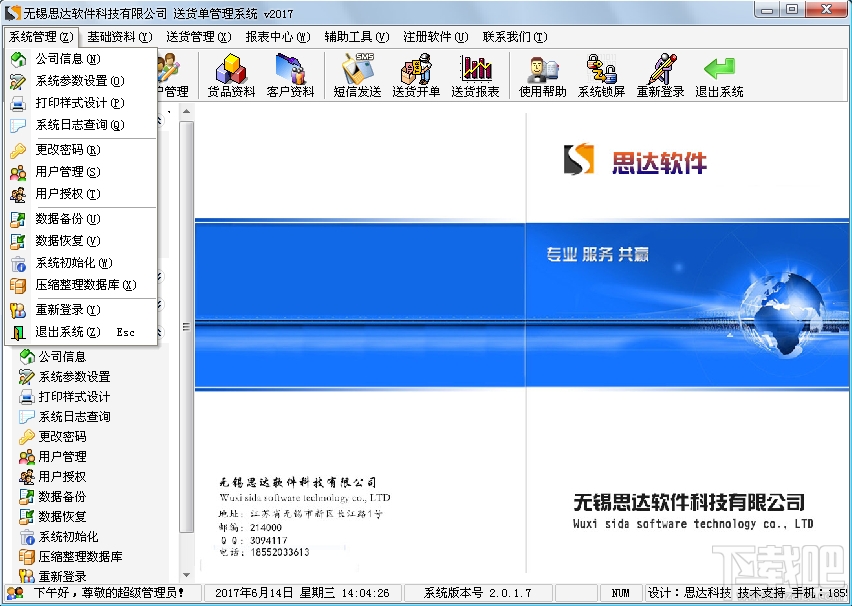This screenshot has width=852, height=606.
Task: Open 客户资料 (customer data) toolbar icon
Action: pos(292,73)
